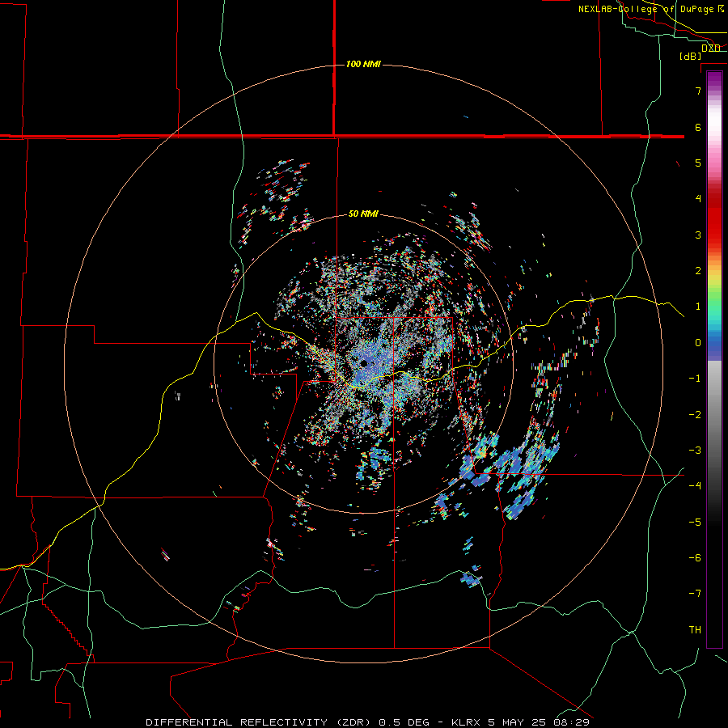The height and width of the screenshot is (728, 728).
Task: Click the 100 NMI range ring label
Action: 363,64
